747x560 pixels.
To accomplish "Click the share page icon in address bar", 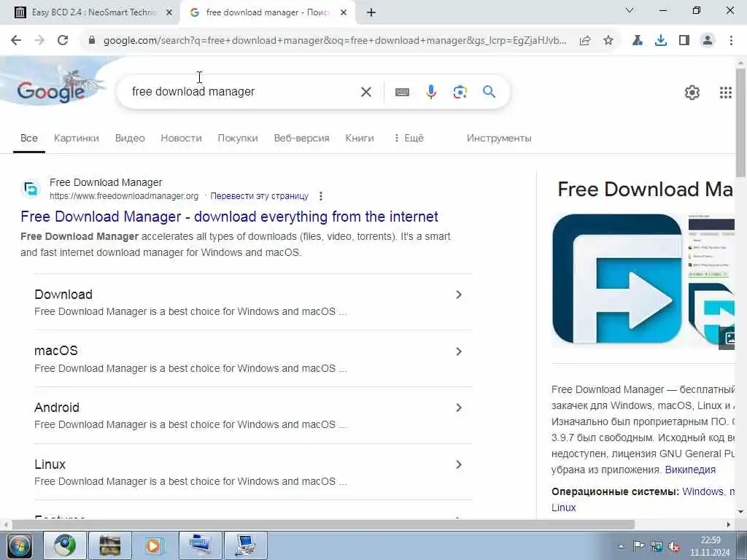I will [x=585, y=41].
